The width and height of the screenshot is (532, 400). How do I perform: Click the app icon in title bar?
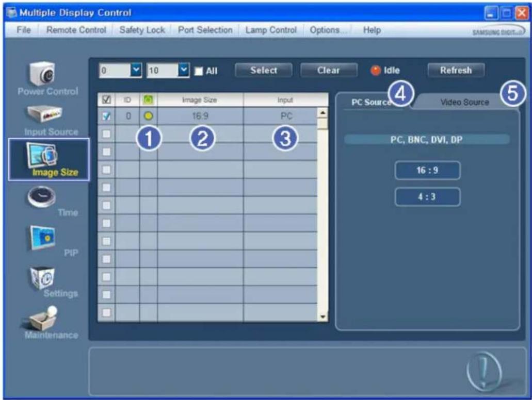(x=11, y=12)
